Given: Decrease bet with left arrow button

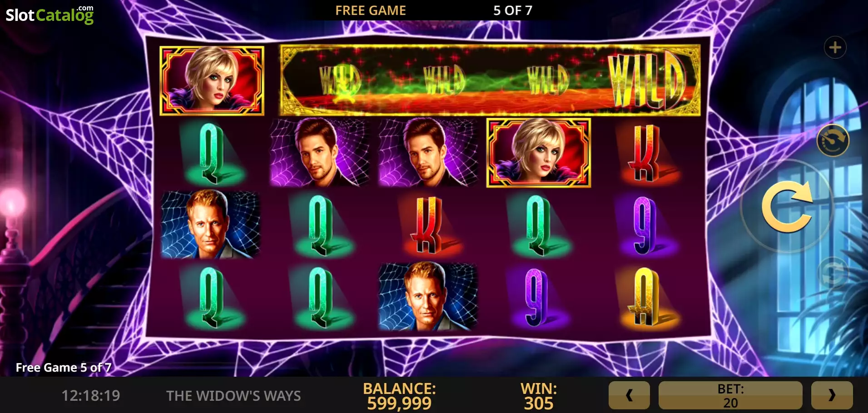Looking at the screenshot, I should tap(629, 395).
